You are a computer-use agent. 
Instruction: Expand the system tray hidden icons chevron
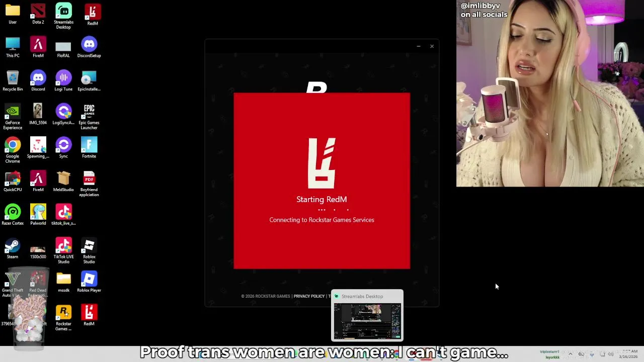point(570,354)
